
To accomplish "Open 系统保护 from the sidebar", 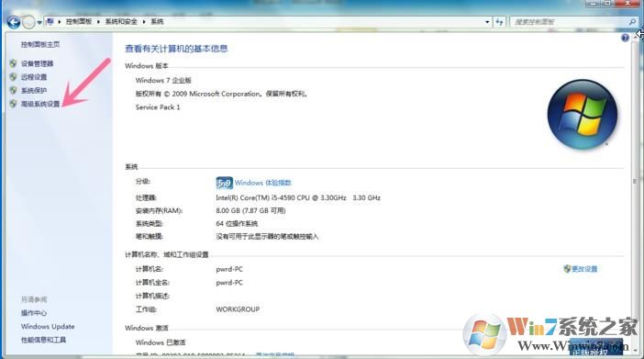I will click(34, 91).
